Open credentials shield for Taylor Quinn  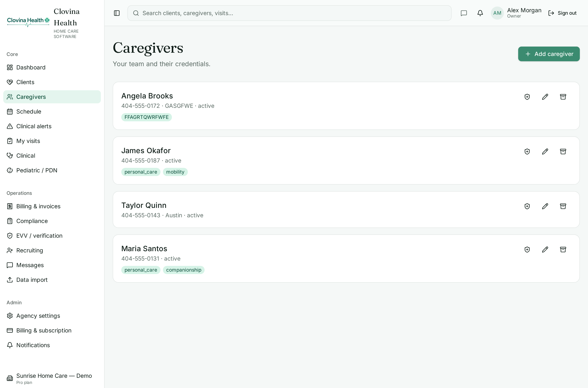point(527,206)
